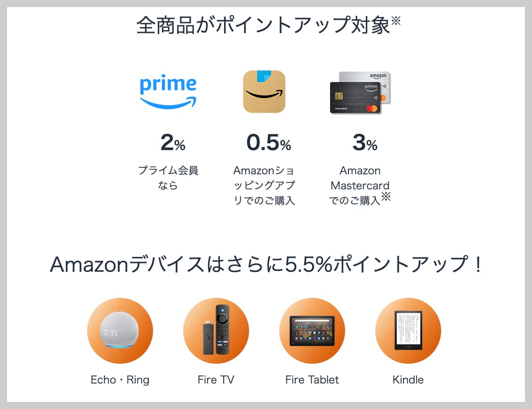The image size is (532, 409).
Task: Click the blue Prime logo
Action: (x=168, y=92)
